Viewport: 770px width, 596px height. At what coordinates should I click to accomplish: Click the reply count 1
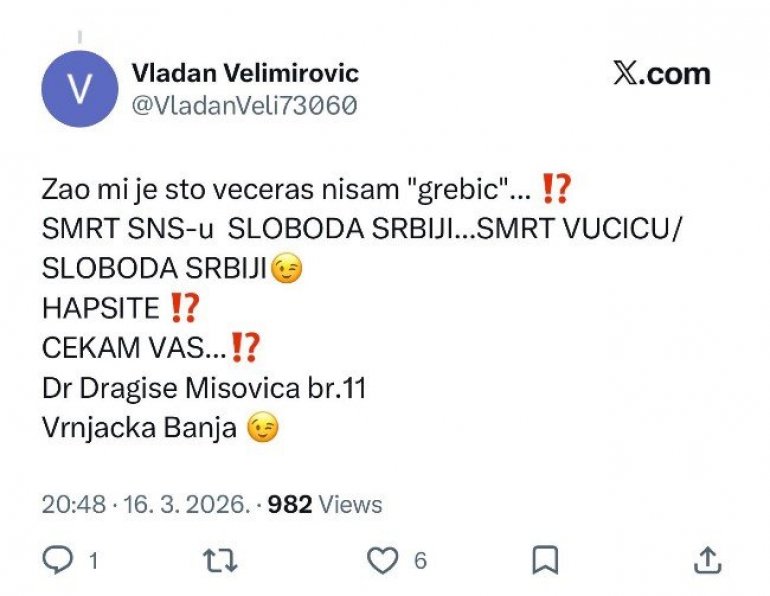click(93, 561)
